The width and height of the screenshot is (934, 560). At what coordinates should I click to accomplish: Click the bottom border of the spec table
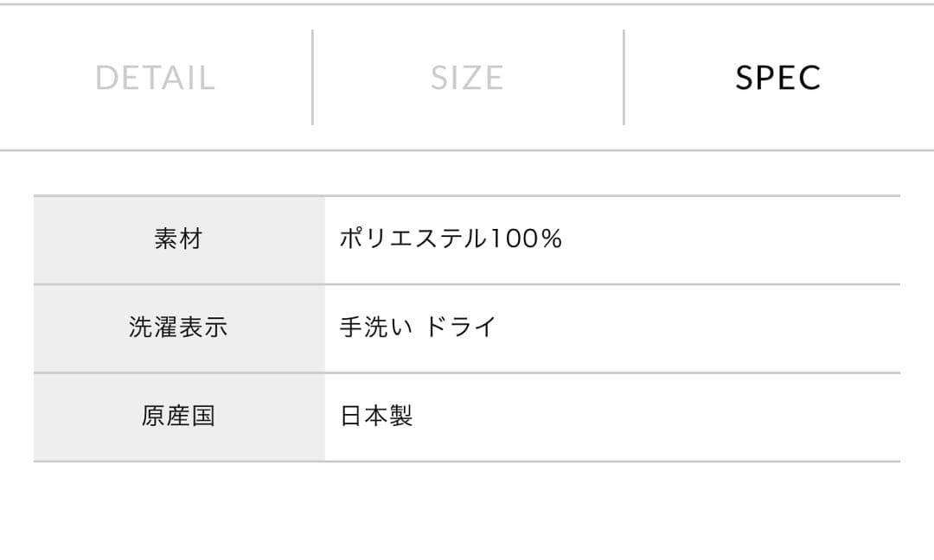click(467, 461)
